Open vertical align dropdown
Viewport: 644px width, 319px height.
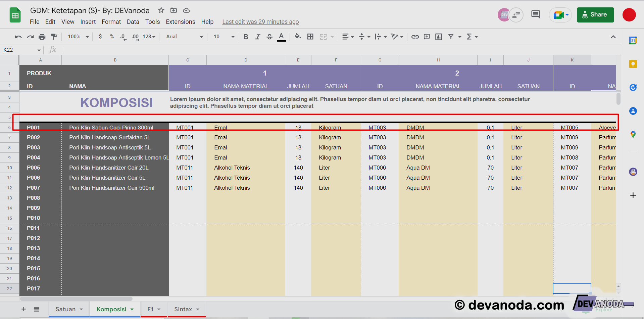click(x=364, y=37)
